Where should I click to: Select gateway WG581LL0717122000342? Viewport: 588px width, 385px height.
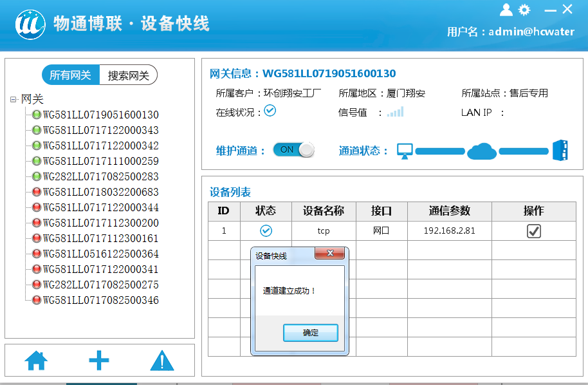pyautogui.click(x=100, y=146)
